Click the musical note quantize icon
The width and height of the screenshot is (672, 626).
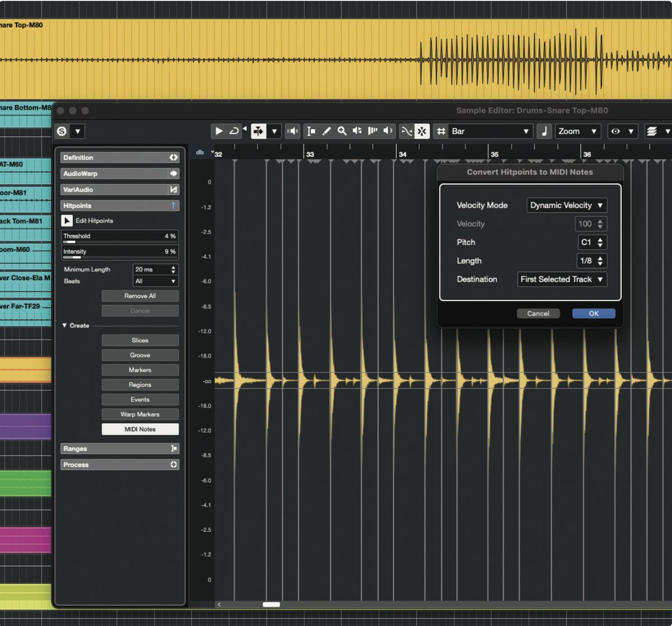(x=544, y=131)
